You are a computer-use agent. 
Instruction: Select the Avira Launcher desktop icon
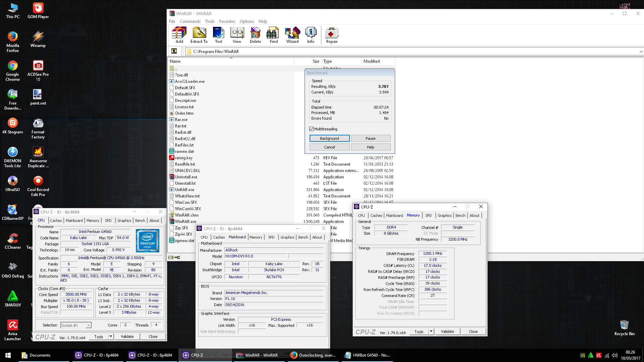click(13, 330)
